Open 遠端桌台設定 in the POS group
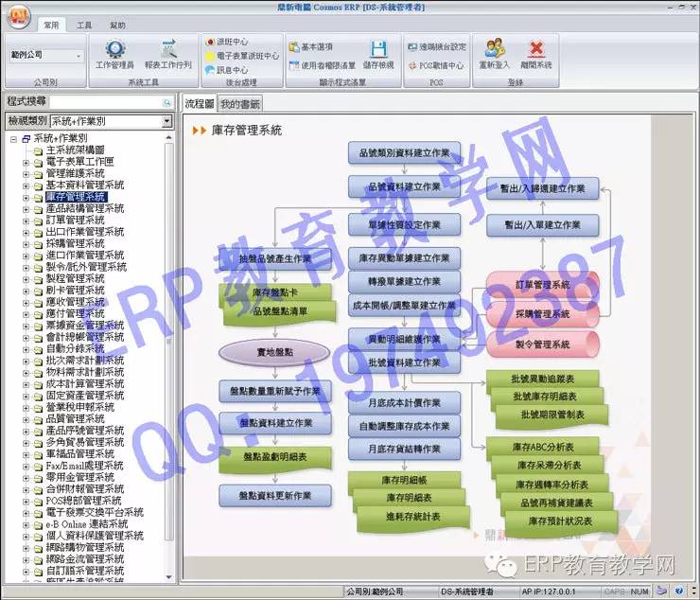This screenshot has width=700, height=600. [x=436, y=46]
